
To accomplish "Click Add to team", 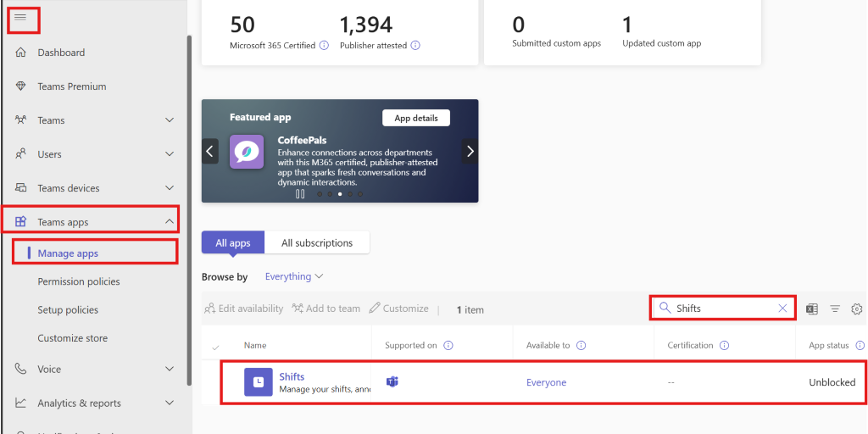I will (x=326, y=309).
